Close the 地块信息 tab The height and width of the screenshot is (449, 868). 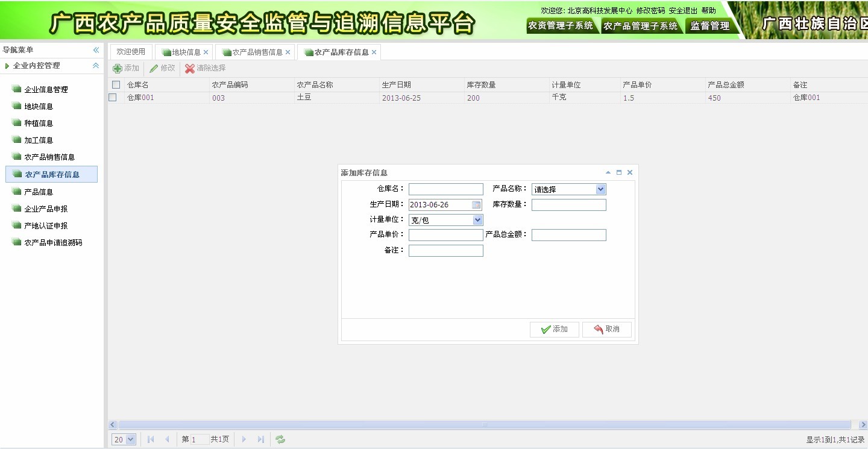(x=206, y=52)
